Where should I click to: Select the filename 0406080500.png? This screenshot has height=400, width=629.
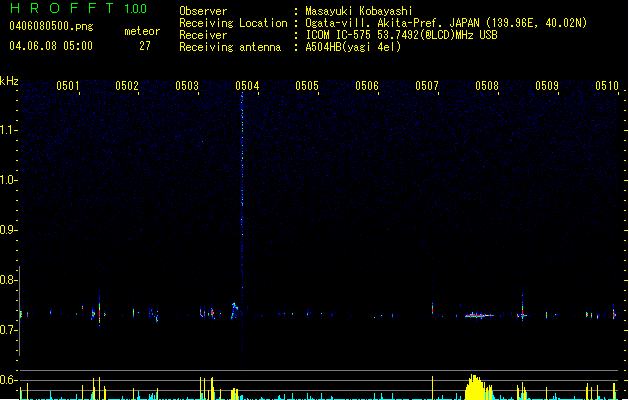click(x=51, y=26)
